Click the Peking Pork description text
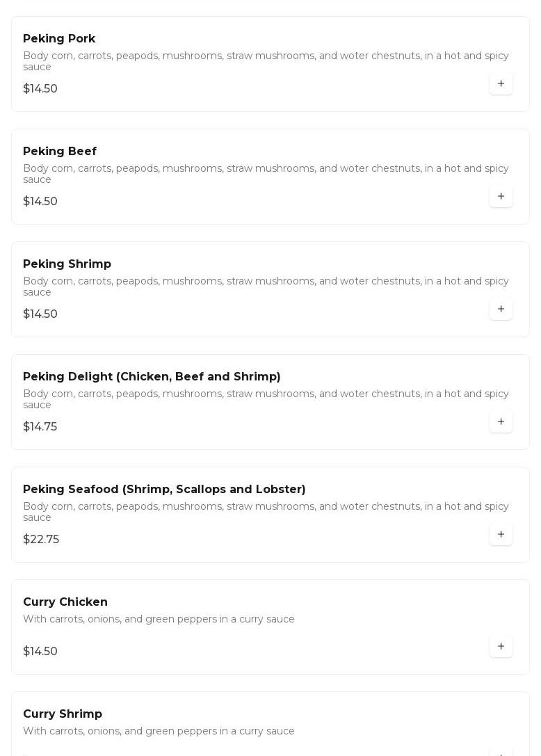This screenshot has width=541, height=756. [266, 61]
